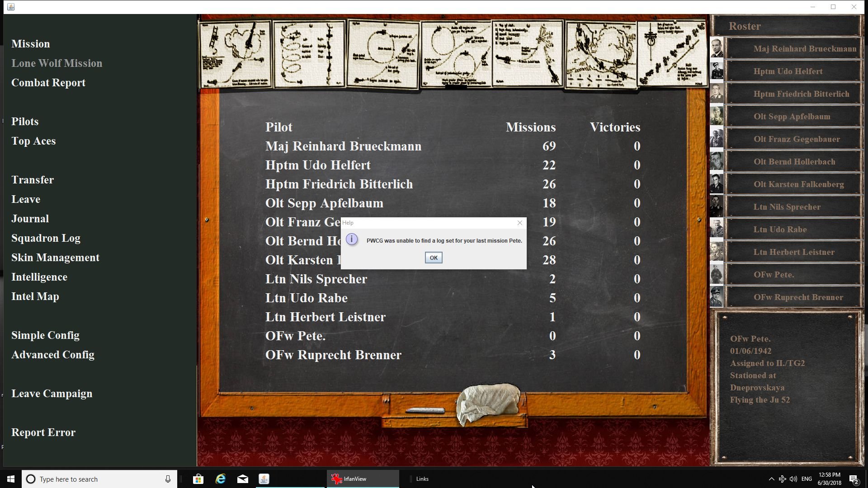Click Maj Reinhard Brueckmann's portrait photo
This screenshot has height=488, width=868.
717,48
